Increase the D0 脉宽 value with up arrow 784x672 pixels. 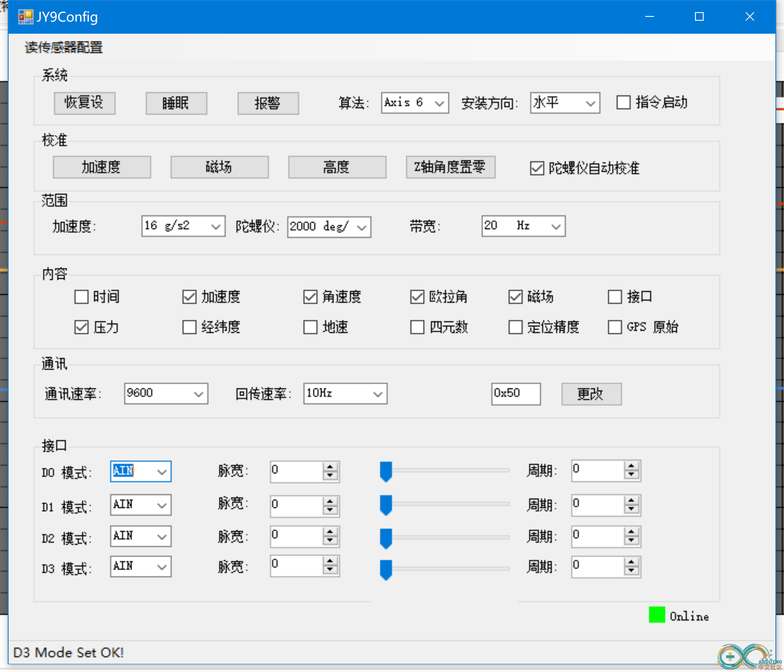point(330,467)
